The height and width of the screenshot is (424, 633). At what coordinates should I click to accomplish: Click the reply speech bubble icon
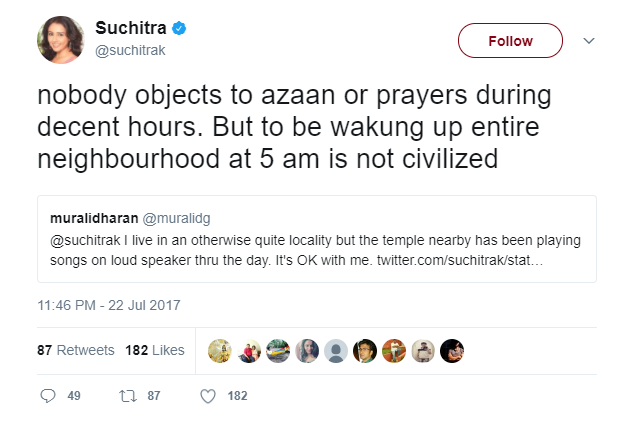[x=48, y=396]
